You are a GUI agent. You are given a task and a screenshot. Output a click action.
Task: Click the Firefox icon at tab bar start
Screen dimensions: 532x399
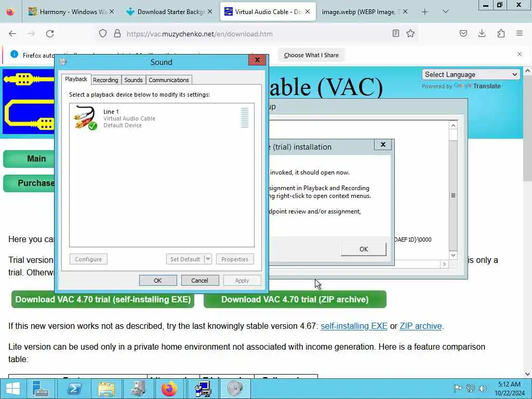pos(10,12)
